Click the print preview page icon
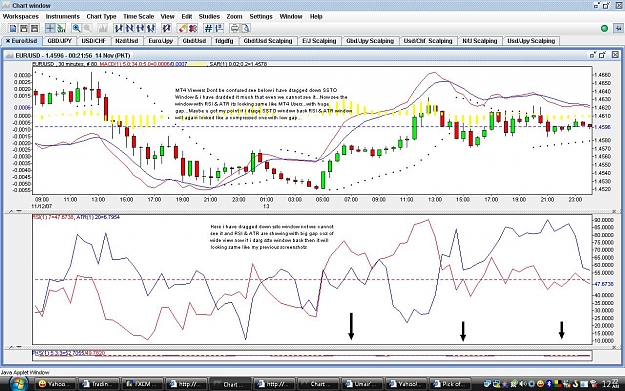This screenshot has height=391, width=625. click(246, 28)
